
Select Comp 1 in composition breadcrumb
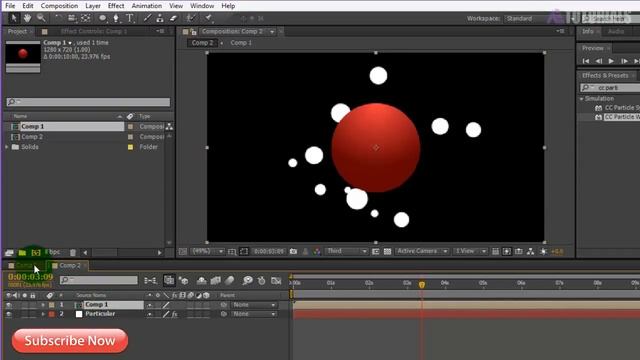(241, 42)
